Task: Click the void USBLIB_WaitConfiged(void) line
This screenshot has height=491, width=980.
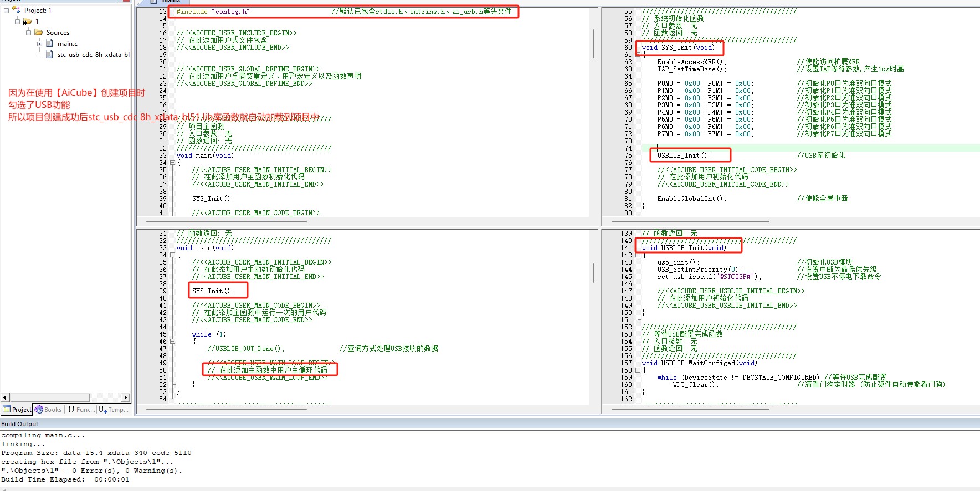Action: tap(699, 363)
